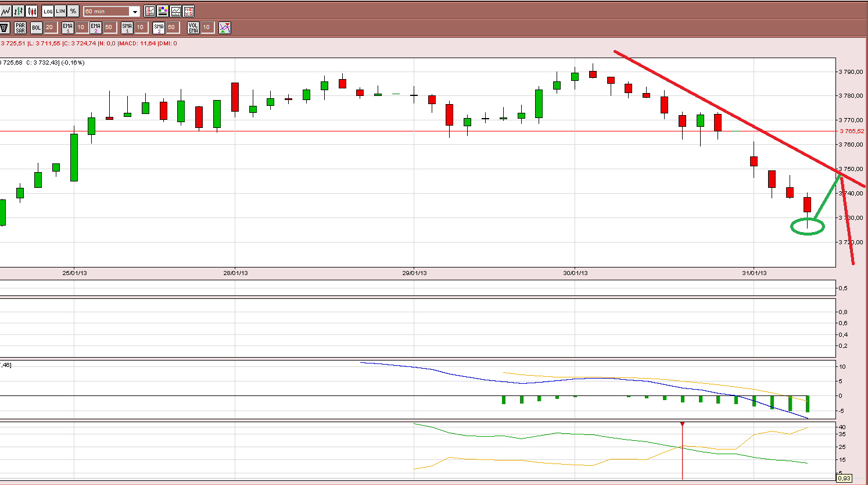Click the 28/01/13 date label
The image size is (868, 485).
point(235,273)
